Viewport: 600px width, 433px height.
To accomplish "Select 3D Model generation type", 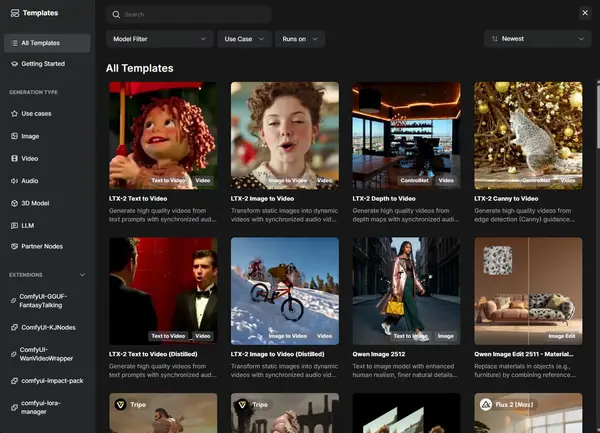I will coord(47,203).
